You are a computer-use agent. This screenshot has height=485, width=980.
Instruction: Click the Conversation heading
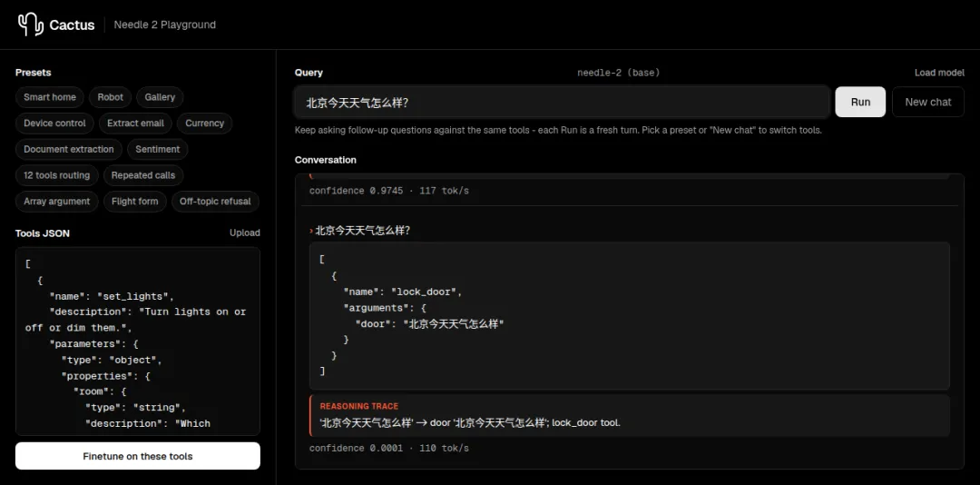[326, 160]
